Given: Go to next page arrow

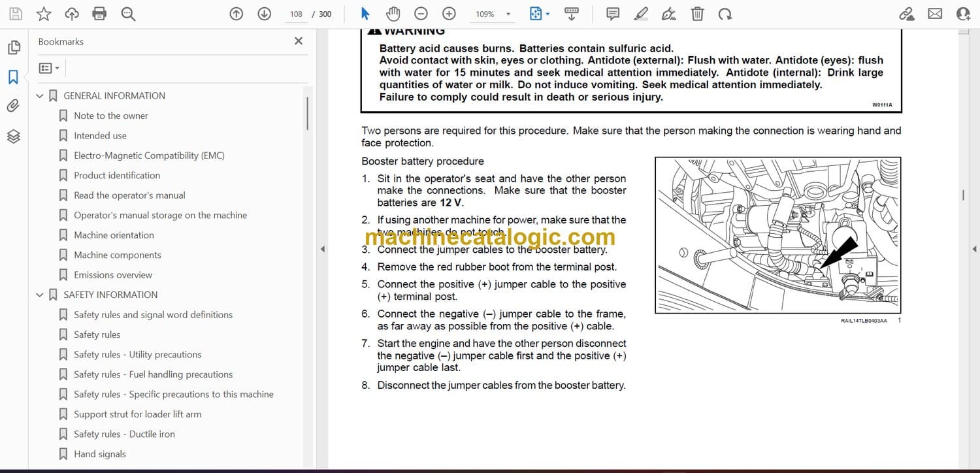Looking at the screenshot, I should 264,14.
